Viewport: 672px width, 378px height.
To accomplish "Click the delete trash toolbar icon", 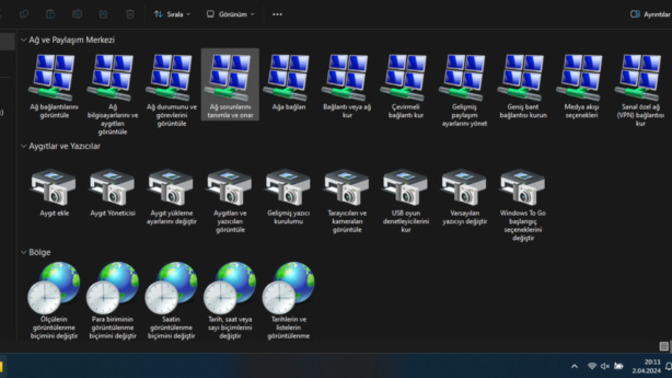I will coord(130,14).
